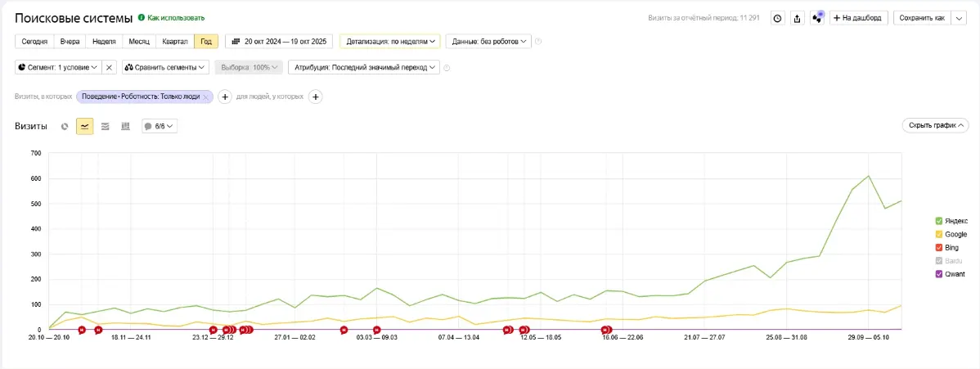Click the На дашборд button
Screen dimensions: 980x369
859,18
